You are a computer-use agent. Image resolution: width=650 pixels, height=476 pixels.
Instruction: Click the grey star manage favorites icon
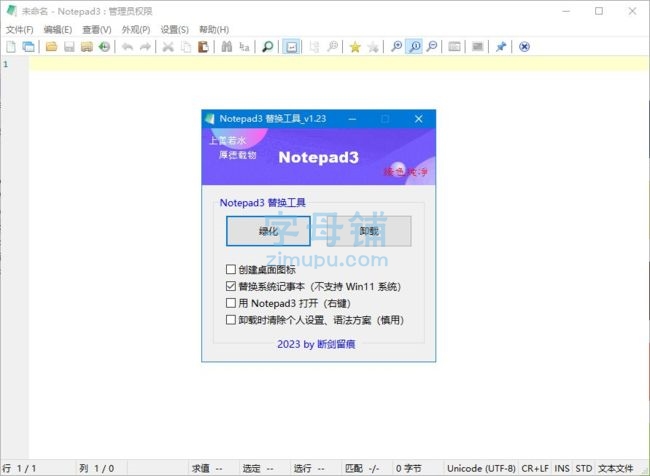click(373, 47)
